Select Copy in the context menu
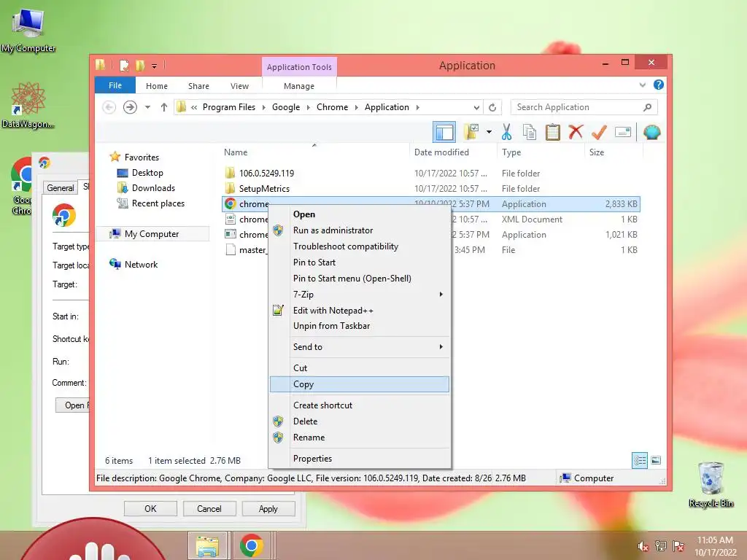Screen dimensions: 747x560 360,384
